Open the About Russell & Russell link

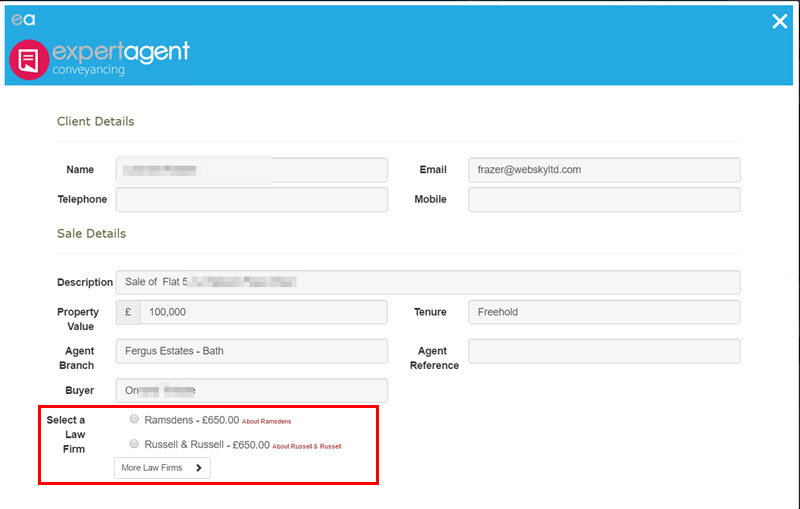307,446
